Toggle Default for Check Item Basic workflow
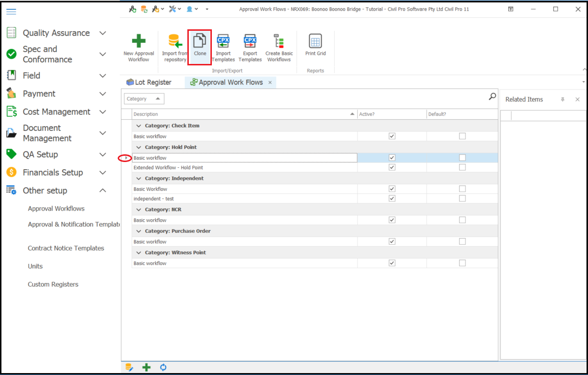The height and width of the screenshot is (375, 588). (x=462, y=136)
